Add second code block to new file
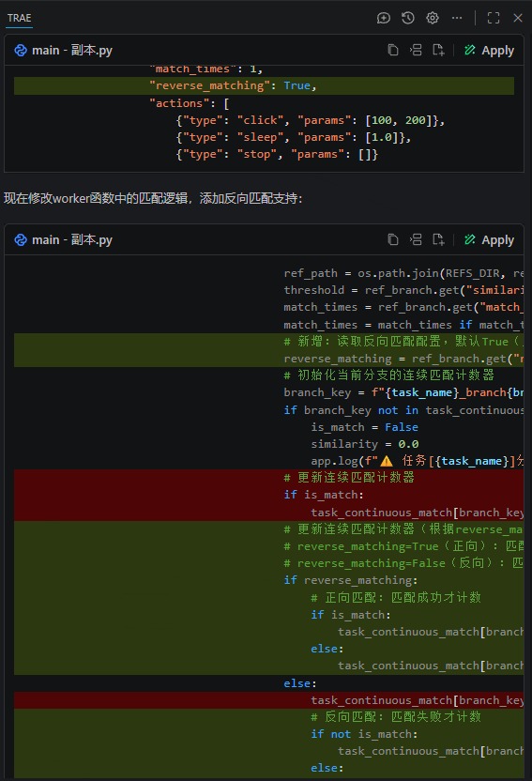The height and width of the screenshot is (781, 532). [x=438, y=239]
